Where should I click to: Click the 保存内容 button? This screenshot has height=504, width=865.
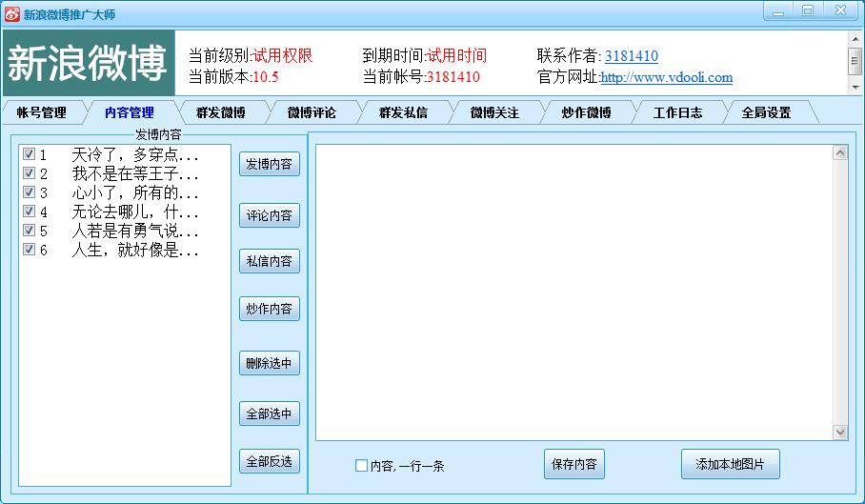point(574,464)
